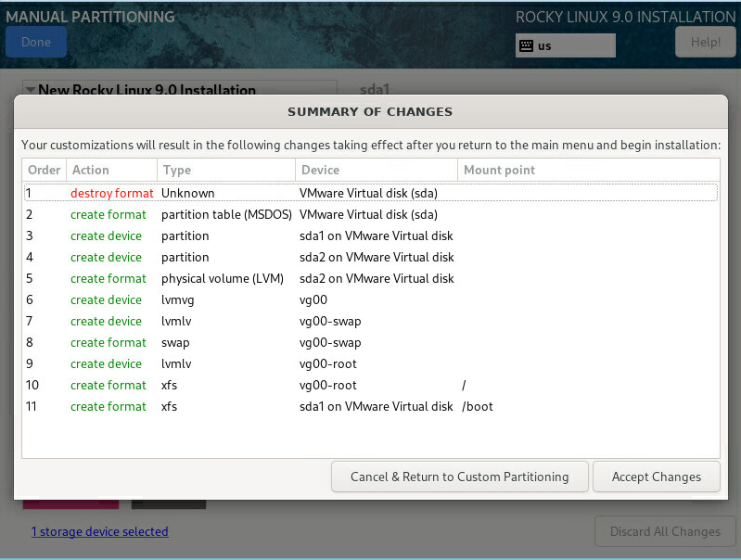Select the 'lvmvg' type cell
Screen dimensions: 741x560
coord(177,300)
